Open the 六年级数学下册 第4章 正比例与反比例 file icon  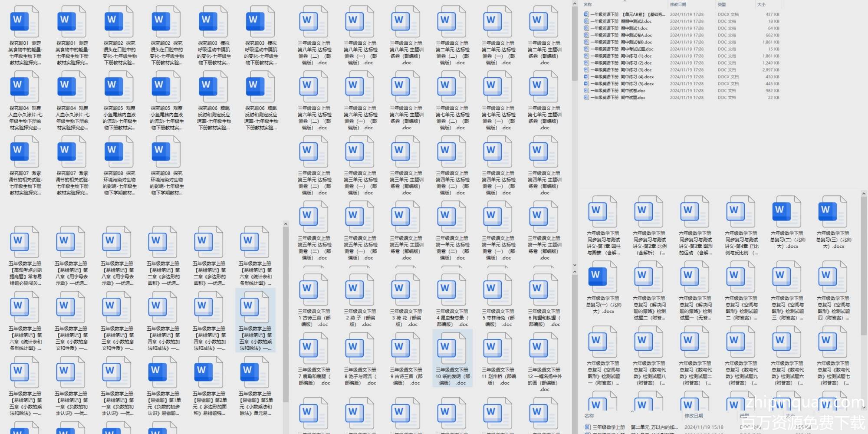click(741, 212)
